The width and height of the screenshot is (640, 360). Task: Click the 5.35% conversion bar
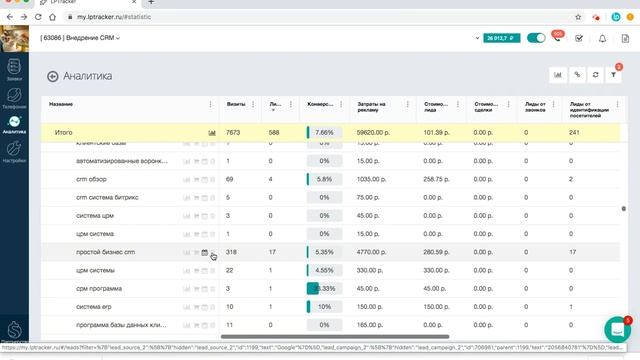[324, 252]
